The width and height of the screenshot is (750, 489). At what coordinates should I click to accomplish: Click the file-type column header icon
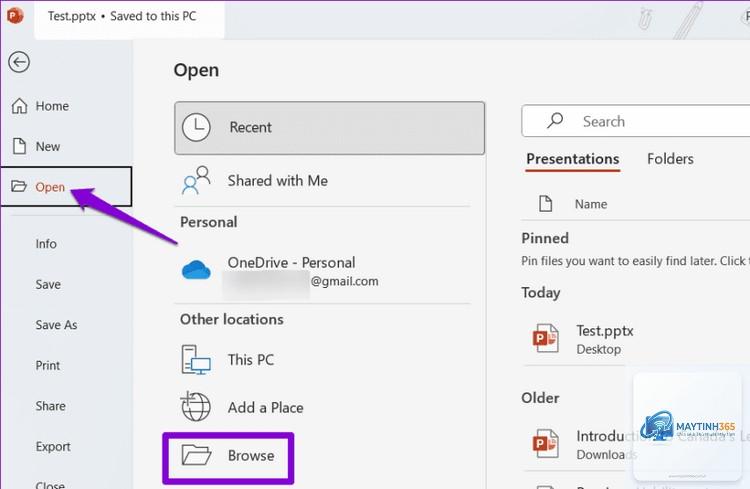[545, 203]
